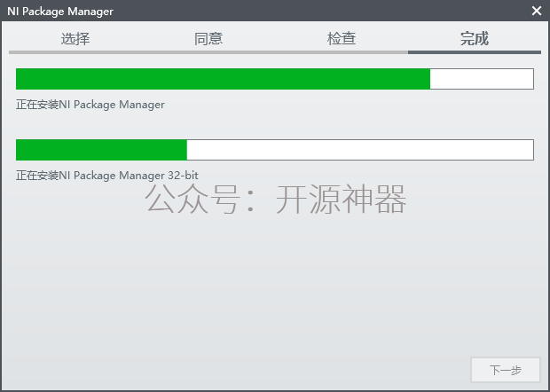
Task: Select the 同意 step tab
Action: point(208,38)
